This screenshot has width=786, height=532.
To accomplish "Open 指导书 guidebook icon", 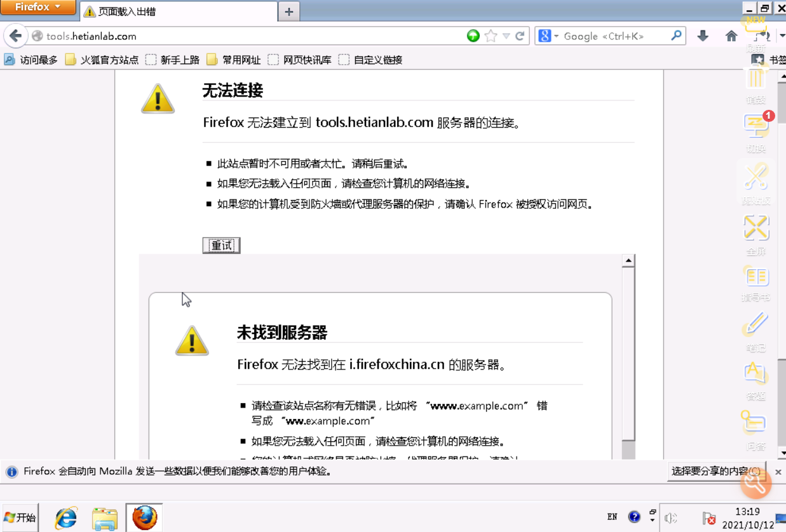I will coord(756,283).
